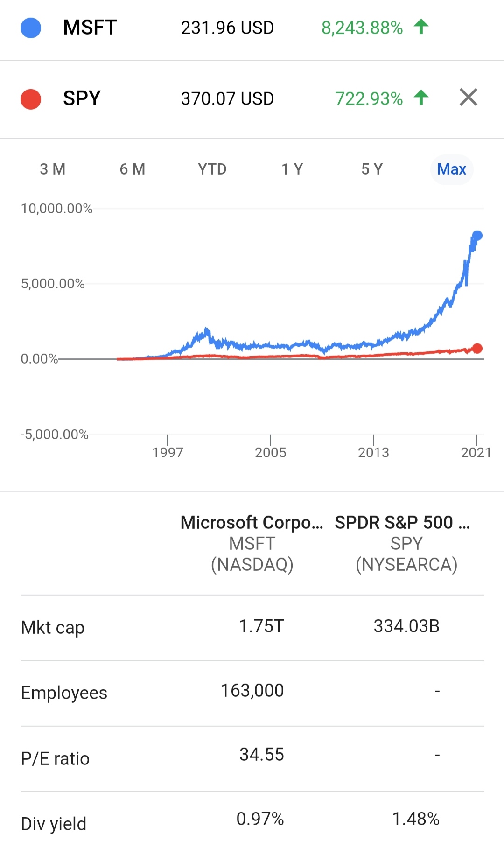
Task: Click the red SPY color dot
Action: click(31, 99)
